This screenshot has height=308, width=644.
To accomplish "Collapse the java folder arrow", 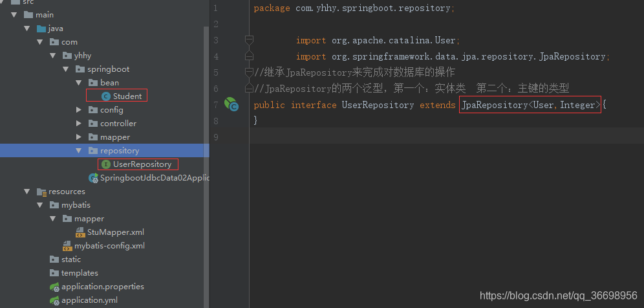I will pos(27,28).
